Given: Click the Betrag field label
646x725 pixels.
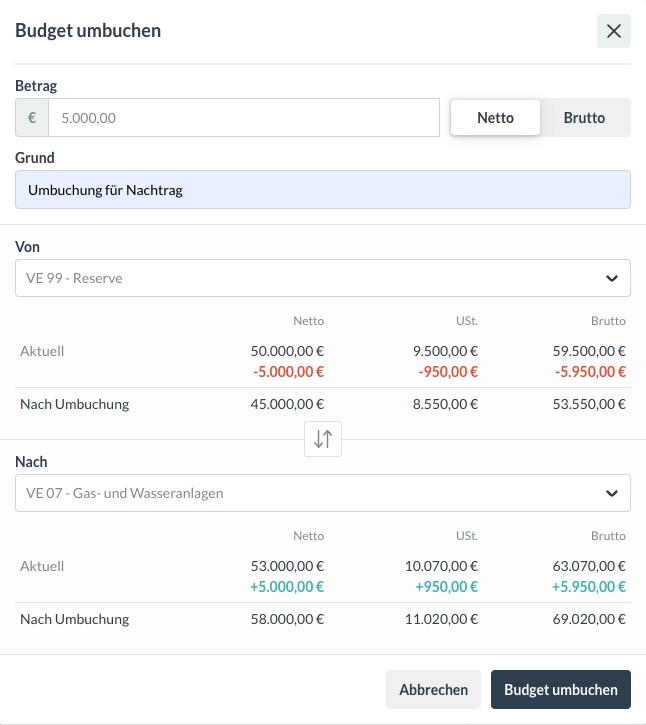Looking at the screenshot, I should 36,86.
